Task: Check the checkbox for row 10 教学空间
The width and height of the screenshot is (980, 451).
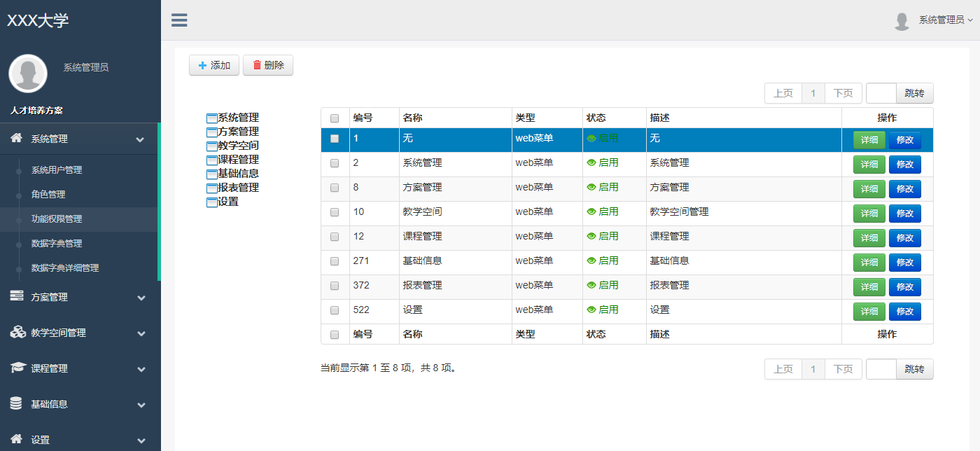Action: point(335,212)
